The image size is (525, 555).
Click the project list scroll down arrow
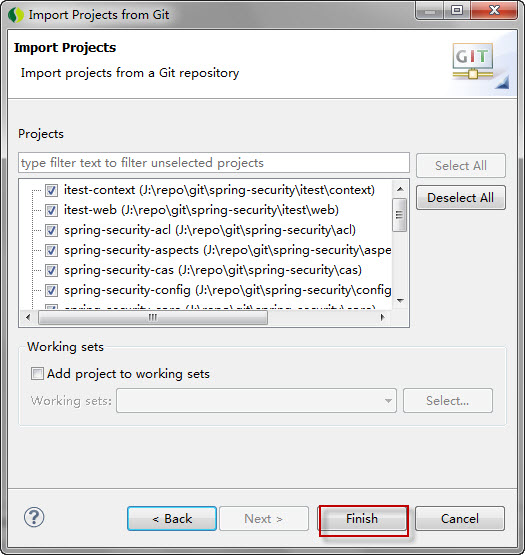[400, 301]
